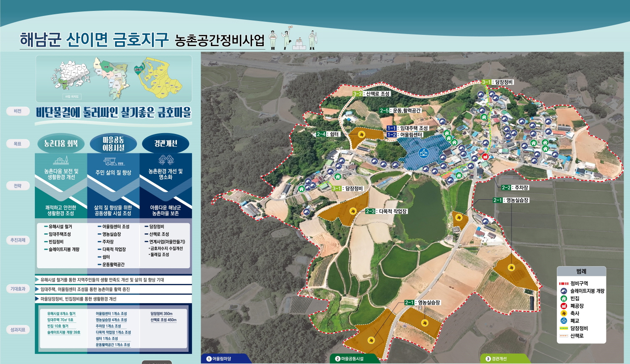Click the 3-2 산책로 조성 map label
Viewport: 630px width, 364px height.
[x=372, y=94]
